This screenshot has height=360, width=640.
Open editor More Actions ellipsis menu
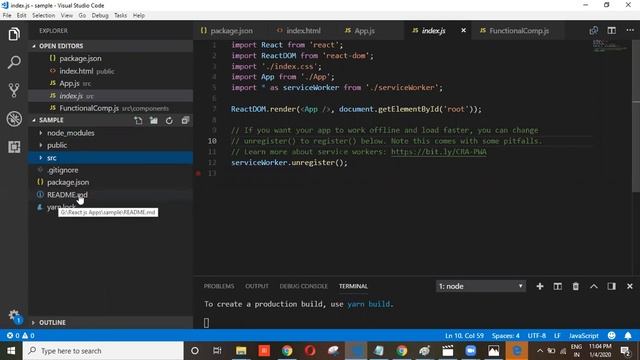point(630,31)
